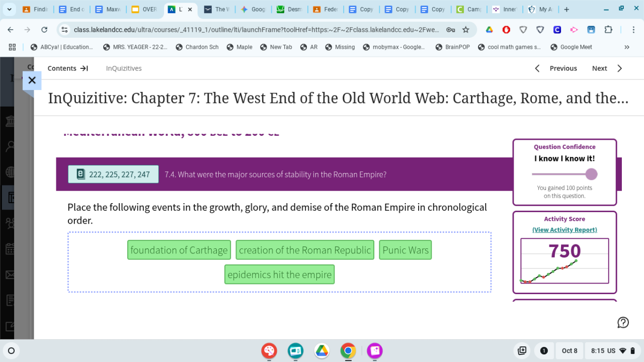644x362 pixels.
Task: Open the saved passwords key icon
Action: 451,30
